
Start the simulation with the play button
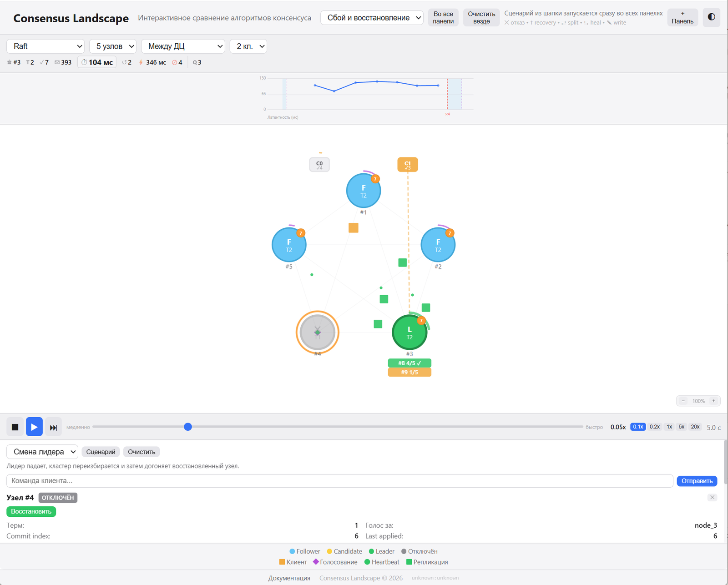[34, 427]
